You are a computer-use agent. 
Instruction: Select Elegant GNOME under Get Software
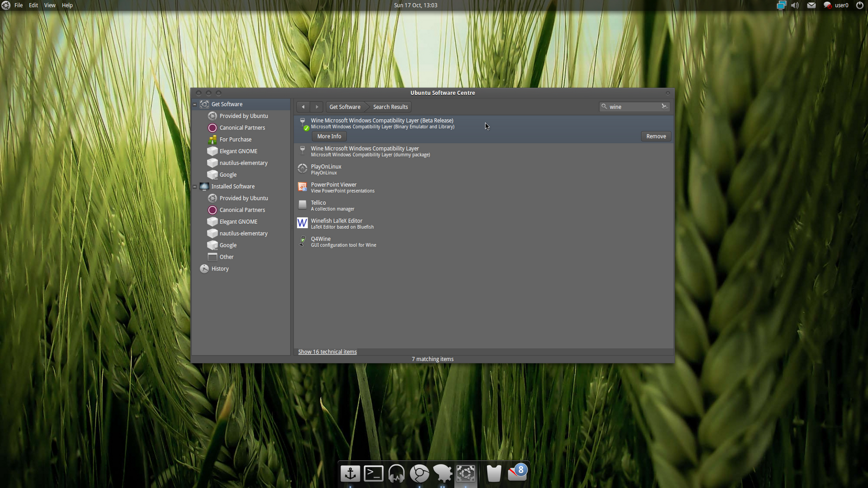[x=239, y=151]
